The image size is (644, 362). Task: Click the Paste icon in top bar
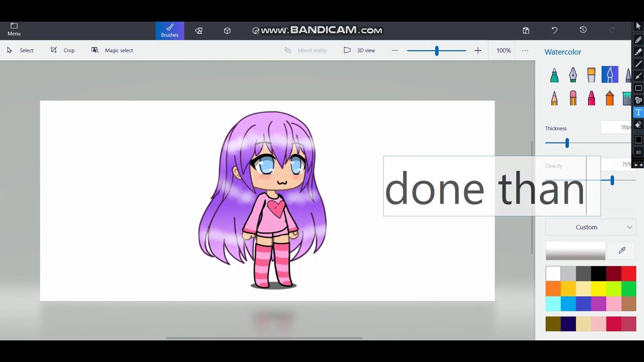pyautogui.click(x=526, y=31)
